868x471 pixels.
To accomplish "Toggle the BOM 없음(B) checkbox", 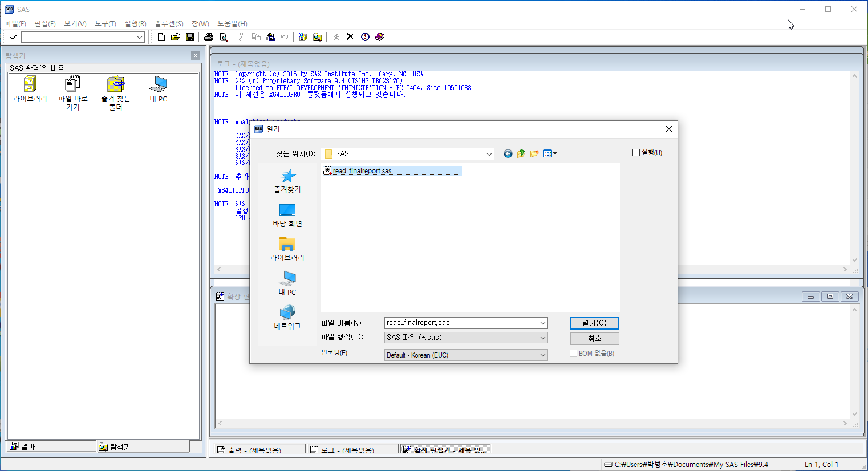I will click(574, 354).
